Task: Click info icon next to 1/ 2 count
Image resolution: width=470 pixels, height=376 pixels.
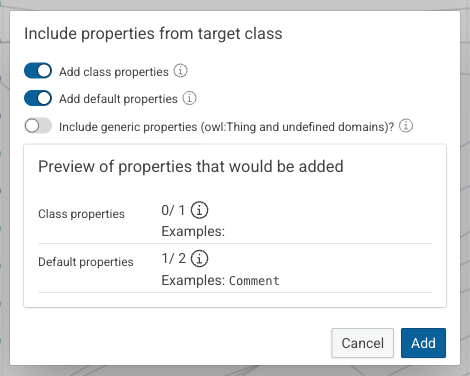Action: (199, 259)
